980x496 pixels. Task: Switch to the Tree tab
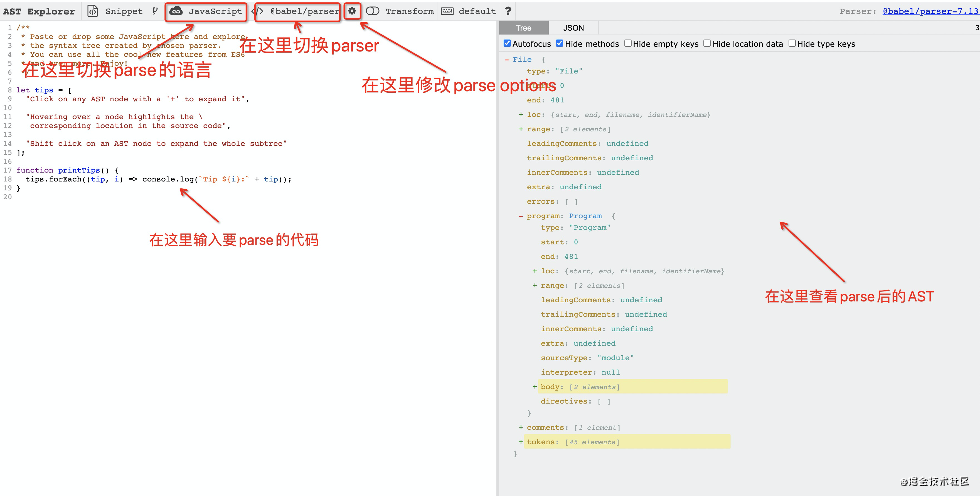523,28
